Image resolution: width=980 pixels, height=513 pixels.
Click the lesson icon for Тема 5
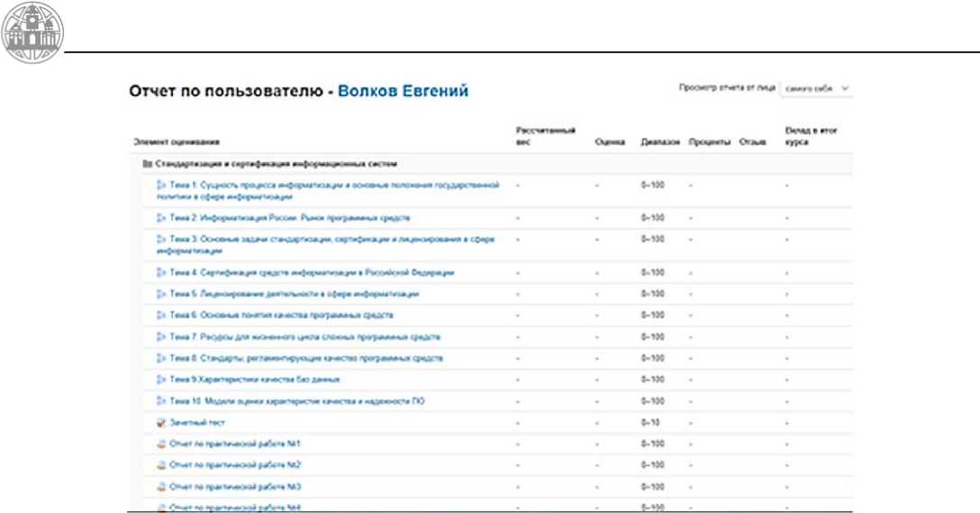[x=161, y=293]
